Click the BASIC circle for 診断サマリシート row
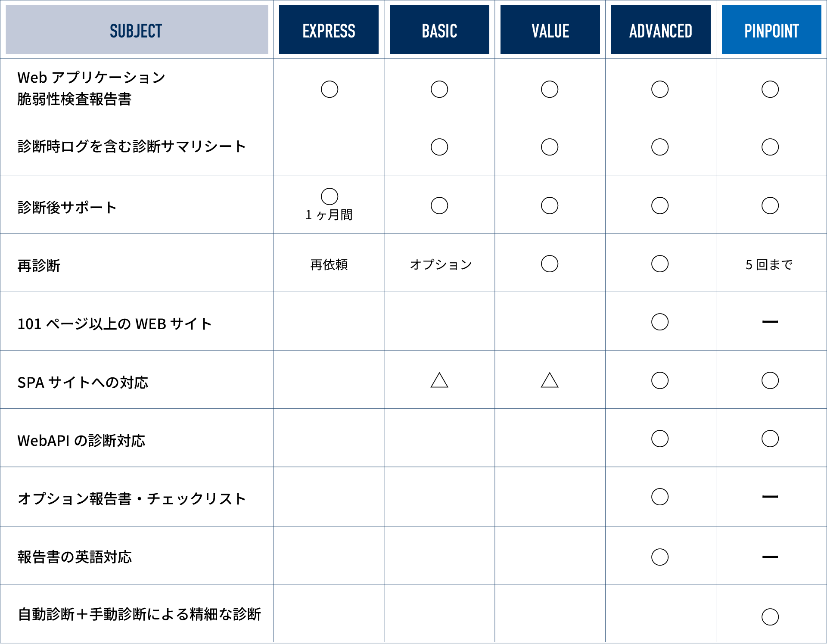827x644 pixels. (x=439, y=147)
